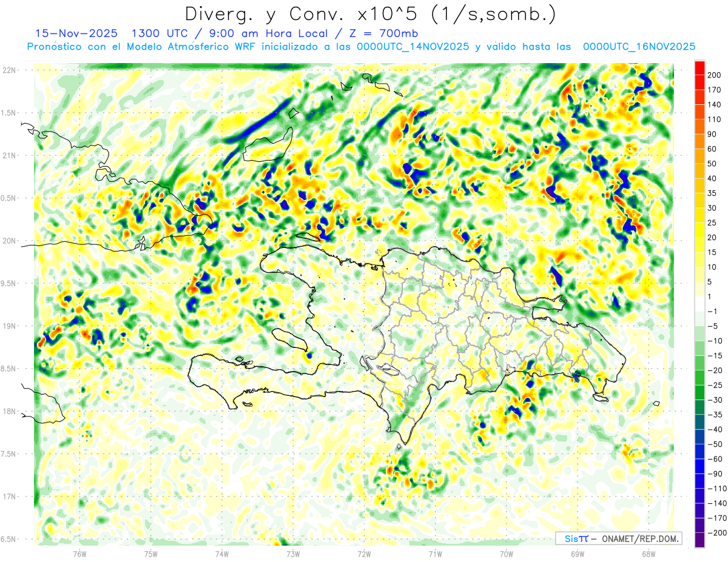The image size is (728, 562).
Task: Click the '8.5N' latitude axis label
Action: (x=9, y=369)
